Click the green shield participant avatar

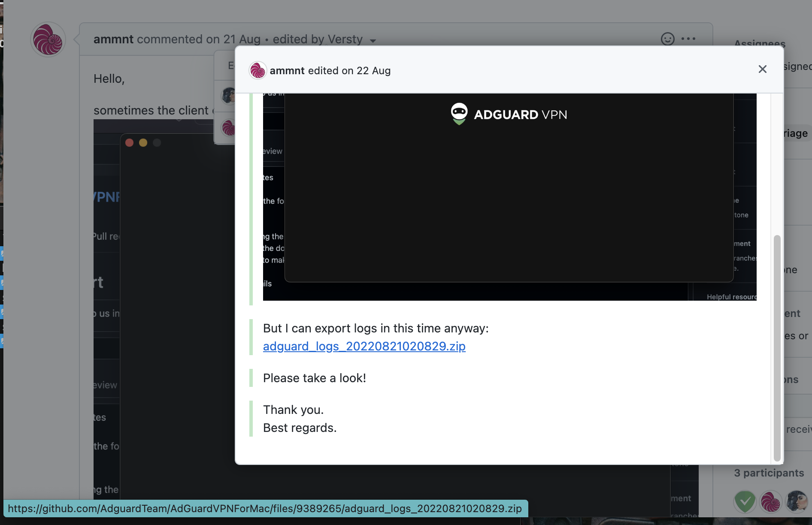pyautogui.click(x=745, y=502)
